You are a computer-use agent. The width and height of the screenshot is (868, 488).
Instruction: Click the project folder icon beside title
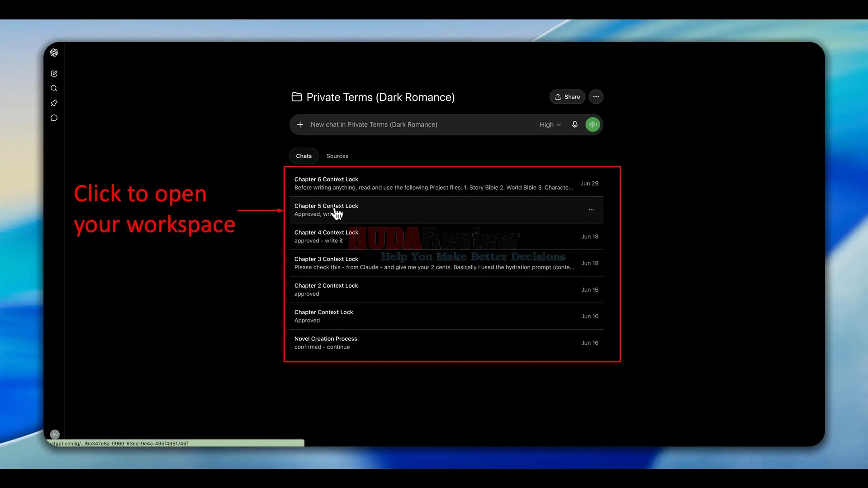297,97
